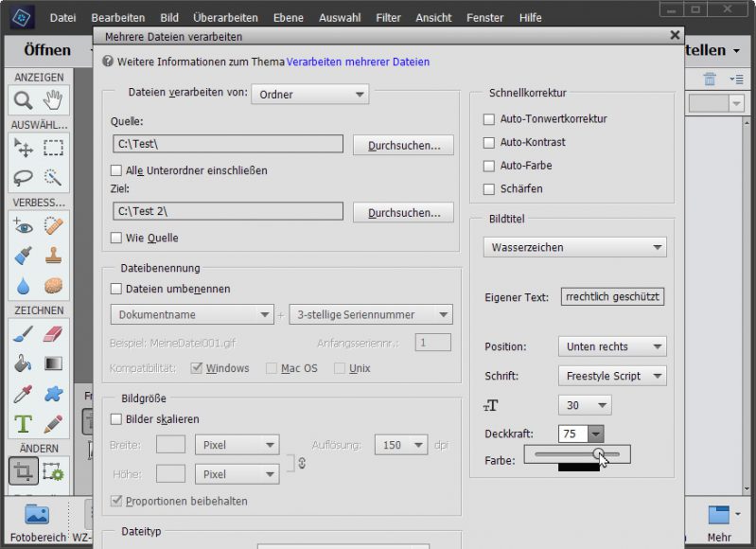Screen dimensions: 756x549
Task: Click Durchsuchen button for Quelle
Action: click(403, 145)
